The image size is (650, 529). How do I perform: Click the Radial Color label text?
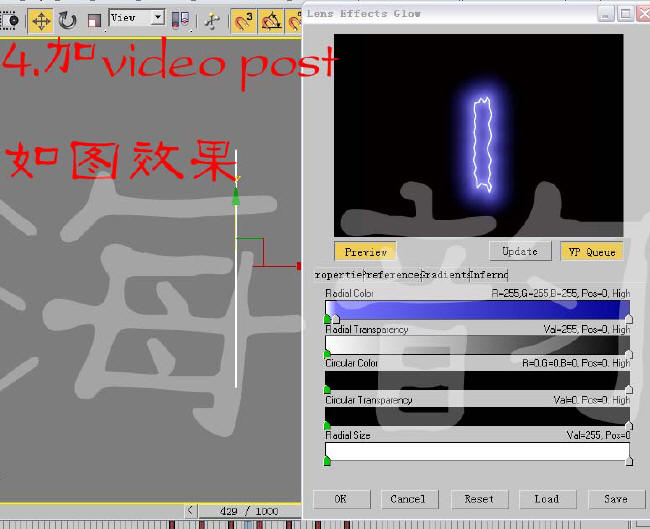pos(349,293)
